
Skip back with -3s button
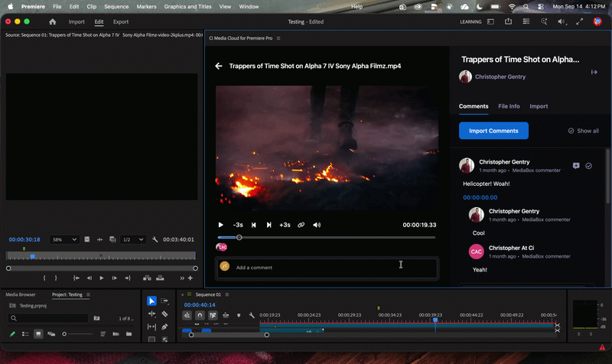click(x=238, y=225)
